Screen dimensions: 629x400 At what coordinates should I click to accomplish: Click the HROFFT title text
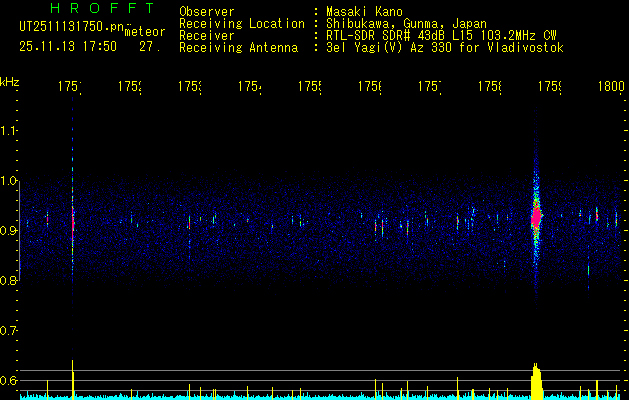(x=103, y=8)
